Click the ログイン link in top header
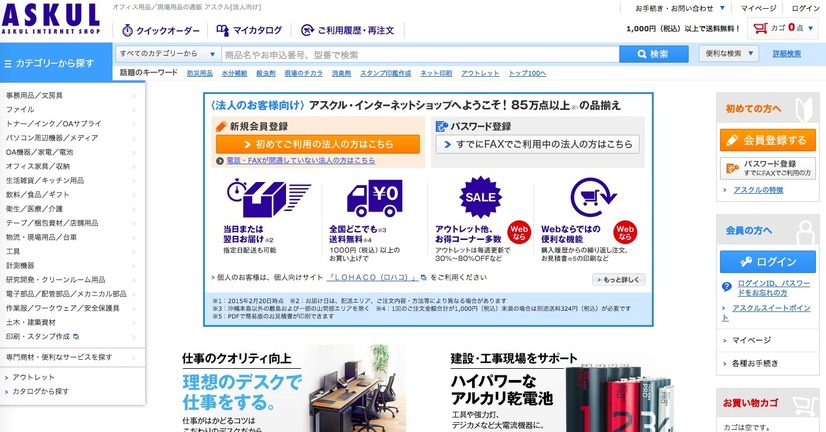The width and height of the screenshot is (826, 432). click(805, 8)
